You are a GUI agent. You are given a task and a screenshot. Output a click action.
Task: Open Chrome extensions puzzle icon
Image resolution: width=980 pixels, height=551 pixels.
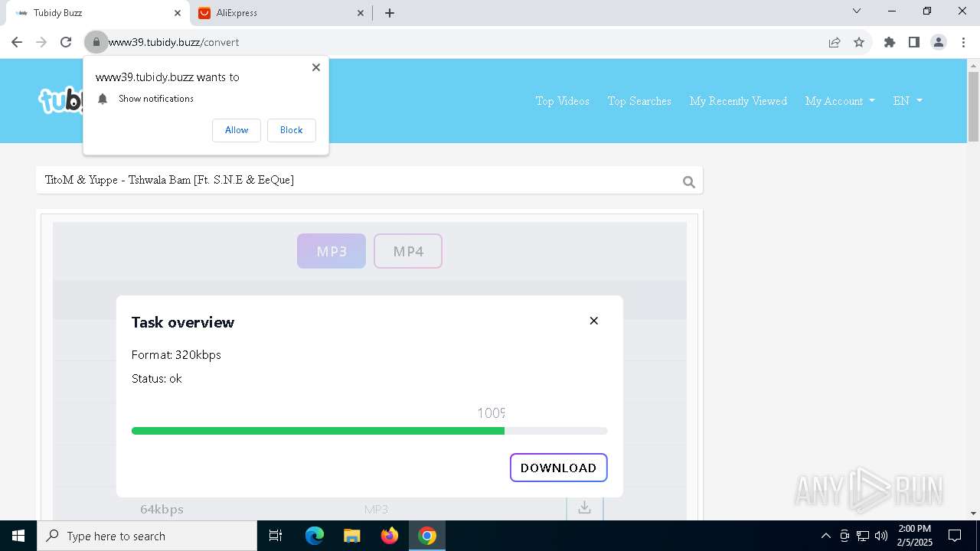coord(890,42)
